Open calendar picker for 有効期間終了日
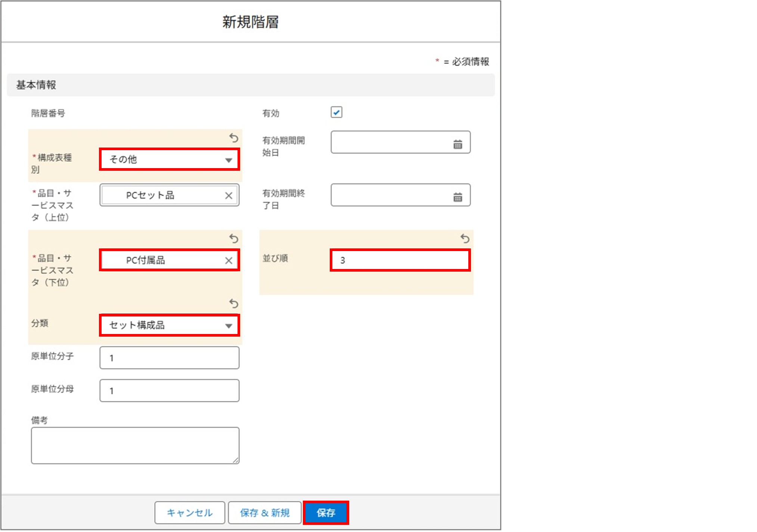This screenshot has height=532, width=757. [457, 197]
